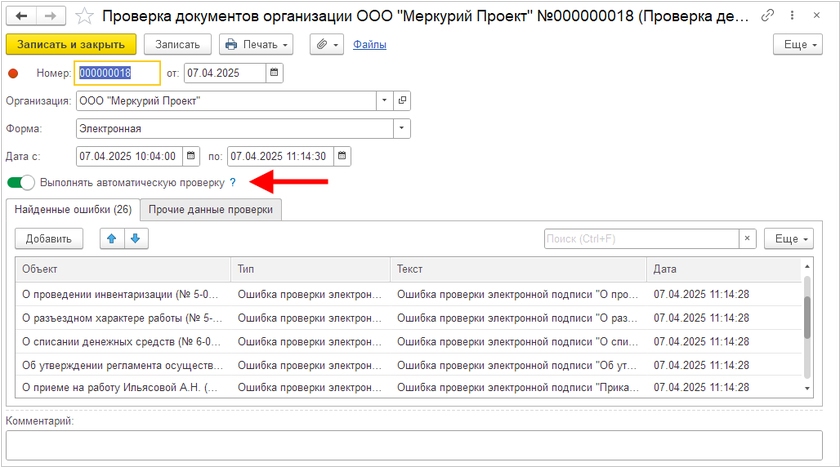The image size is (840, 467).
Task: Click the document date field 07.04.2025
Action: [x=224, y=73]
